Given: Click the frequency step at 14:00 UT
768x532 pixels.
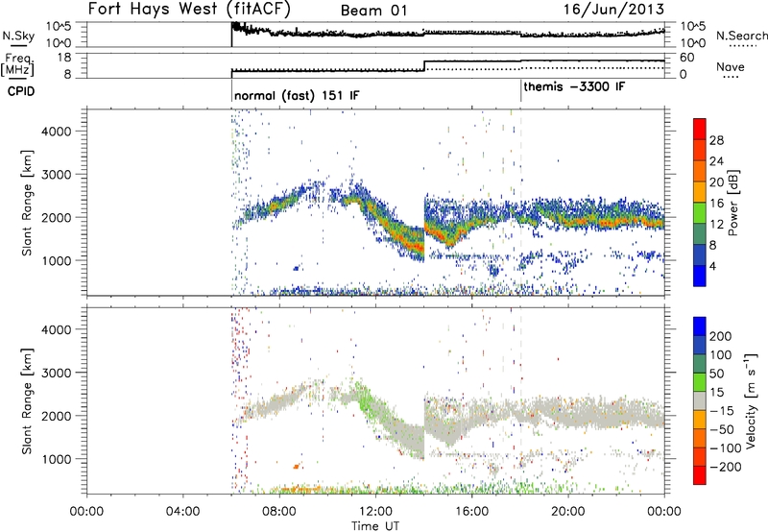Looking at the screenshot, I should tap(424, 65).
